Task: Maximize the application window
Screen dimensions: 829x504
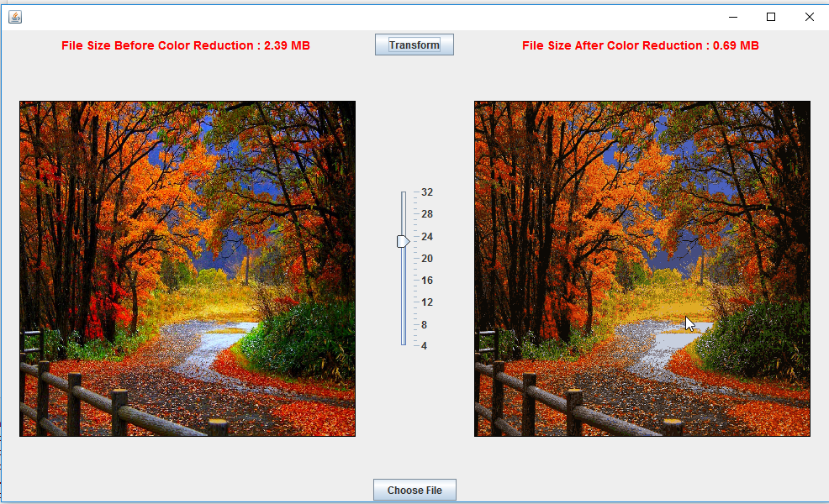Action: point(770,16)
